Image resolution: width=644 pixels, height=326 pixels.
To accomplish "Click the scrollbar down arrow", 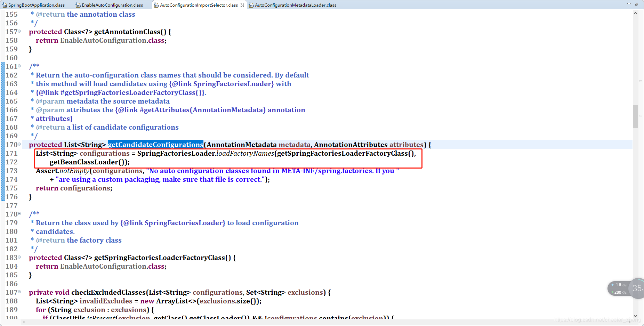I will coord(636,317).
